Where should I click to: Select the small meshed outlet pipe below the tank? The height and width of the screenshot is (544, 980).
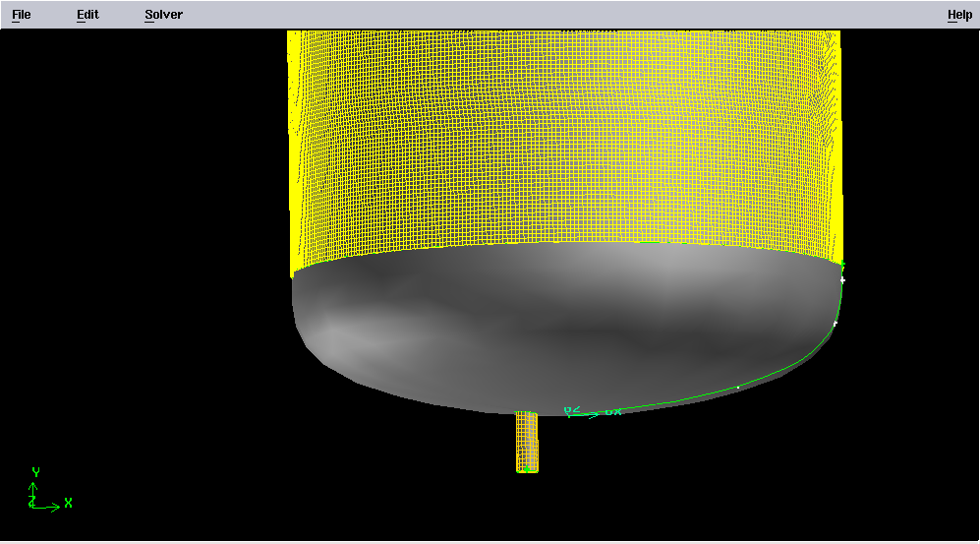527,441
